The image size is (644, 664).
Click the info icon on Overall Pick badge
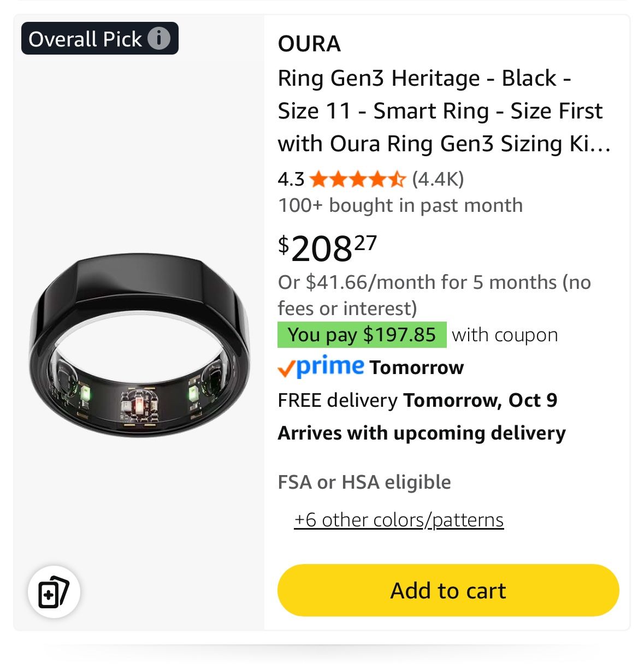coord(159,39)
